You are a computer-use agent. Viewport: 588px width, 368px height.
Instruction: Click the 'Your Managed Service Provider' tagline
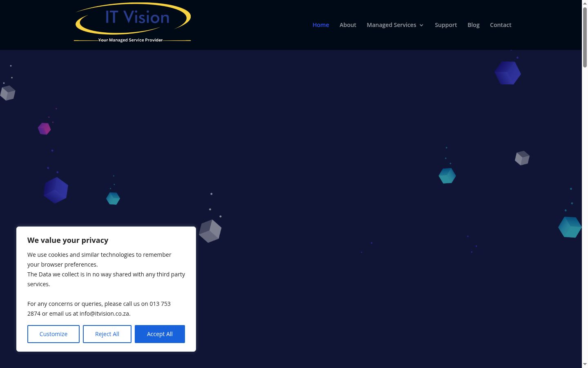(x=130, y=40)
